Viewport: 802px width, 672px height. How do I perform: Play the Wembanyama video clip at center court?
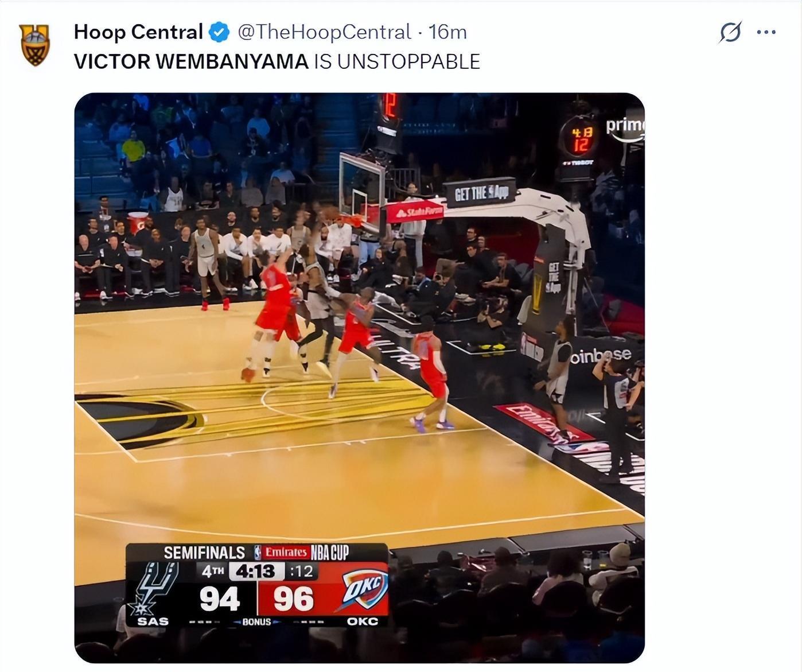(x=359, y=378)
